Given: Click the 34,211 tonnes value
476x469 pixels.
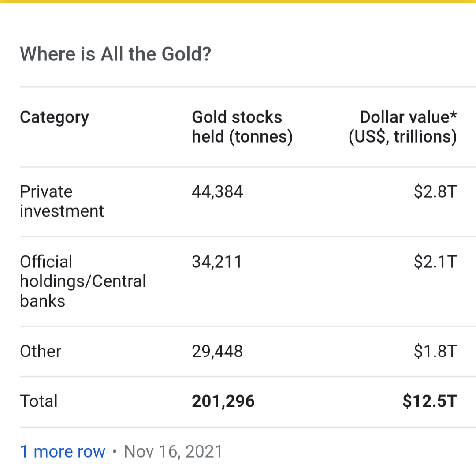Looking at the screenshot, I should pyautogui.click(x=217, y=262).
